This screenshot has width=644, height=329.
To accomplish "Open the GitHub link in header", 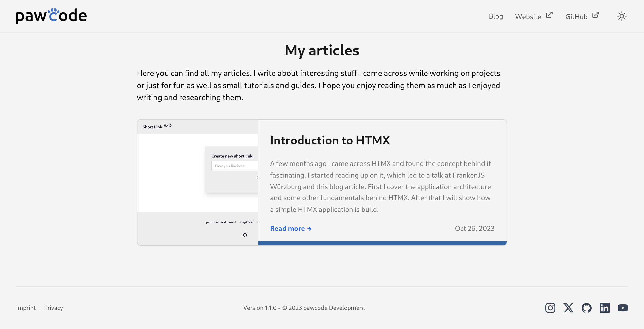I will click(576, 17).
